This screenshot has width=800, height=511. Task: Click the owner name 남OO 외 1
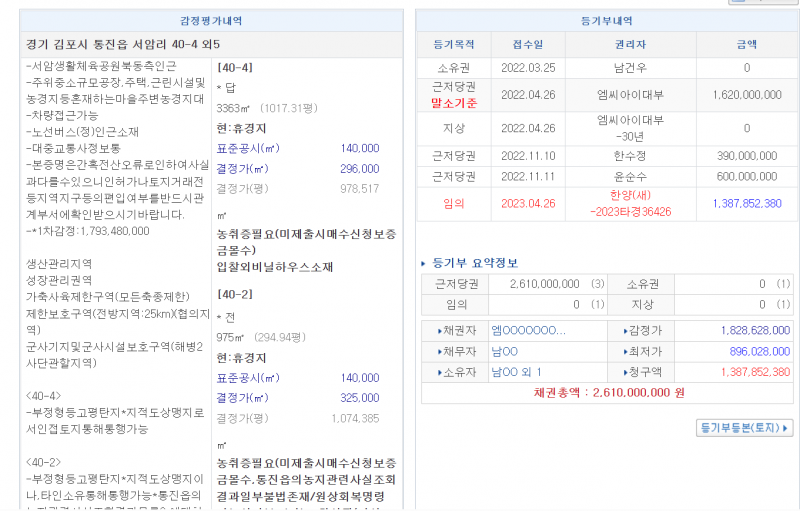(x=516, y=372)
